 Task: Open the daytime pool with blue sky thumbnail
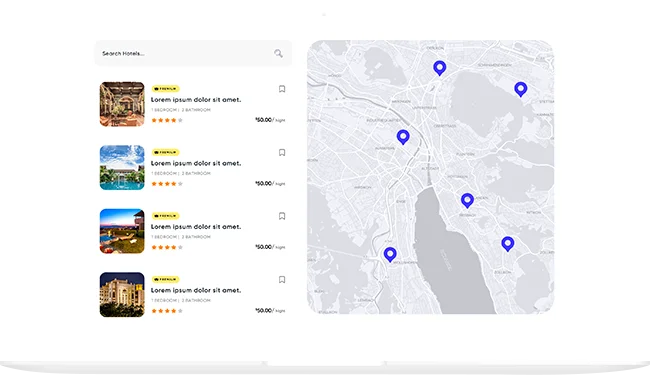click(x=122, y=167)
